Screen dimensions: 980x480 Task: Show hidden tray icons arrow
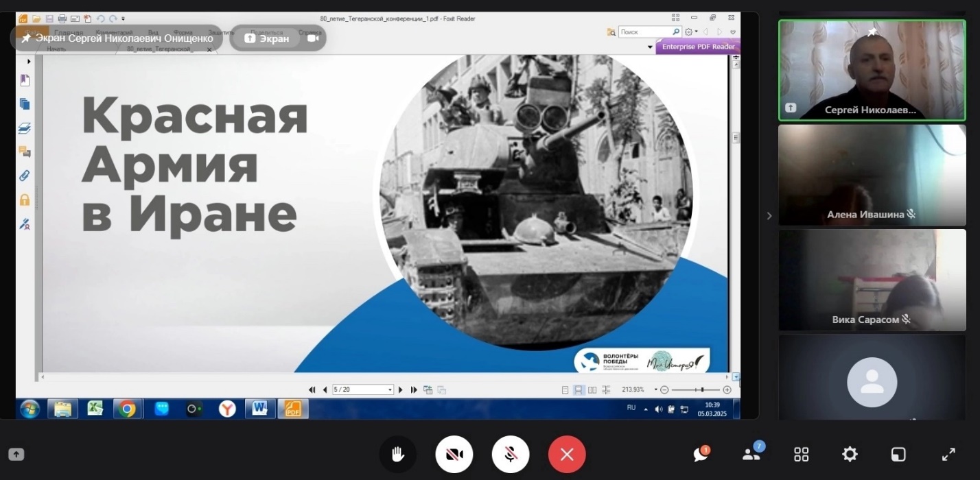pos(646,409)
